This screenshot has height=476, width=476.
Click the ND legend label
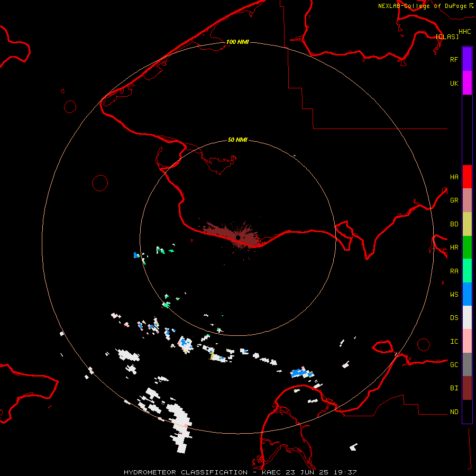pyautogui.click(x=454, y=412)
